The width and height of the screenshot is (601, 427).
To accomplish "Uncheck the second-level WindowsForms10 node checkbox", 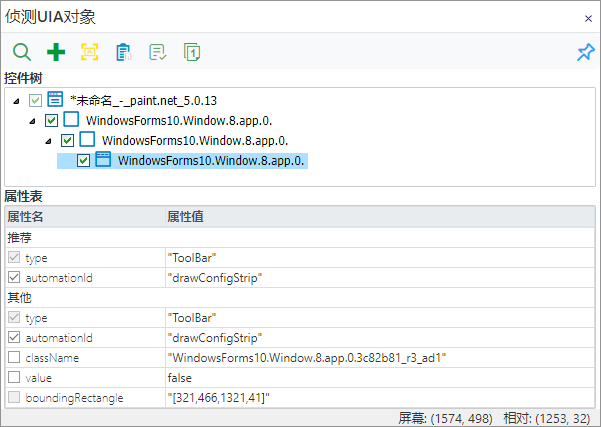I will [x=67, y=140].
